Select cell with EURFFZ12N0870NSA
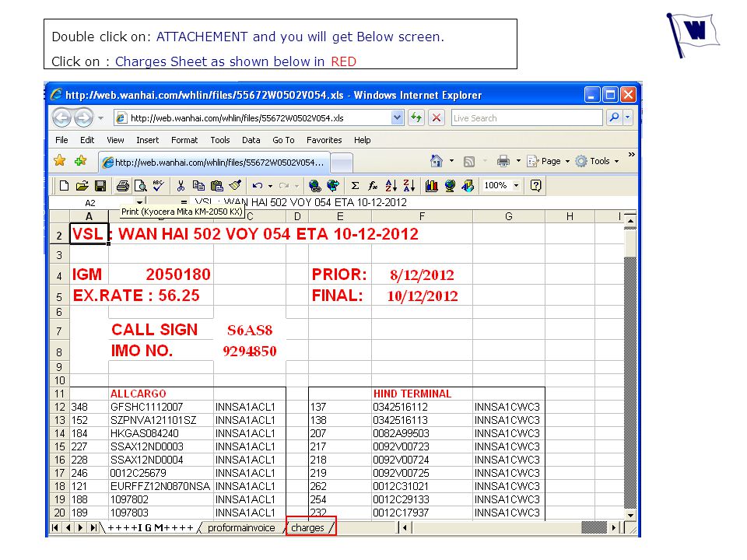The width and height of the screenshot is (747, 560). (x=161, y=486)
